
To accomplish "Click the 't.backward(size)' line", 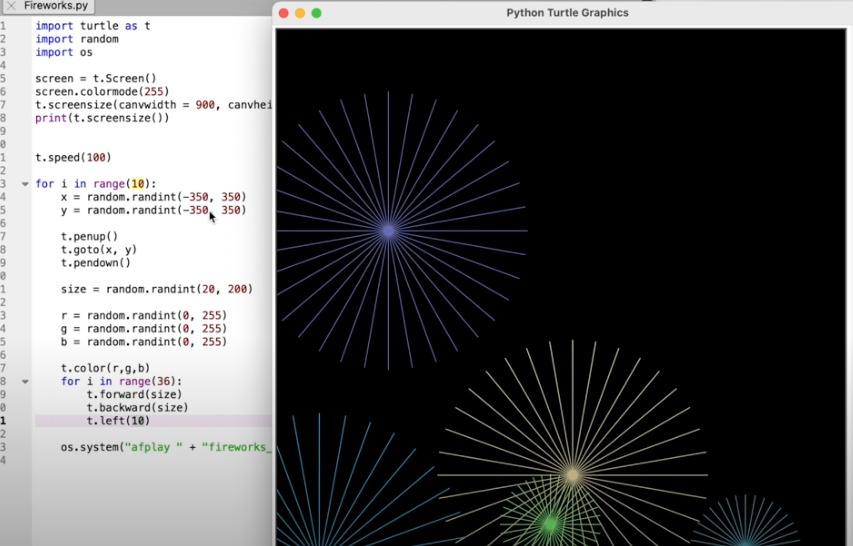I will (138, 407).
